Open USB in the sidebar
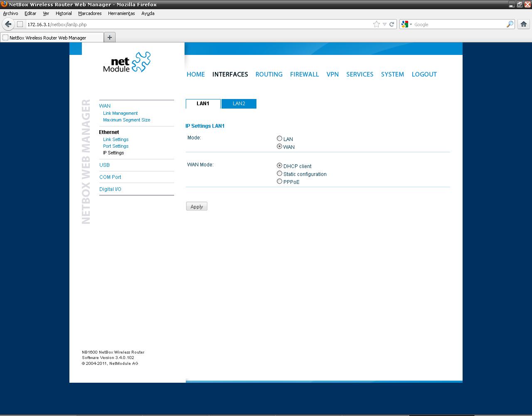 tap(104, 165)
